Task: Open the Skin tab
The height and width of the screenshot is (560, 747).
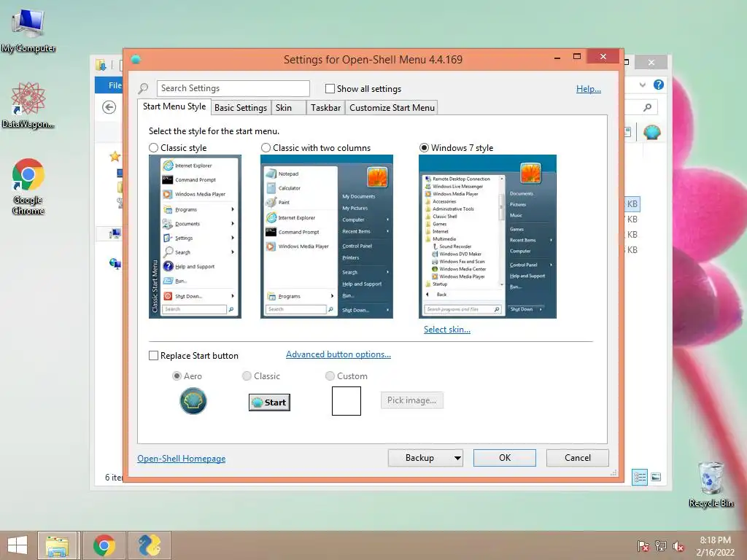Action: pyautogui.click(x=289, y=108)
